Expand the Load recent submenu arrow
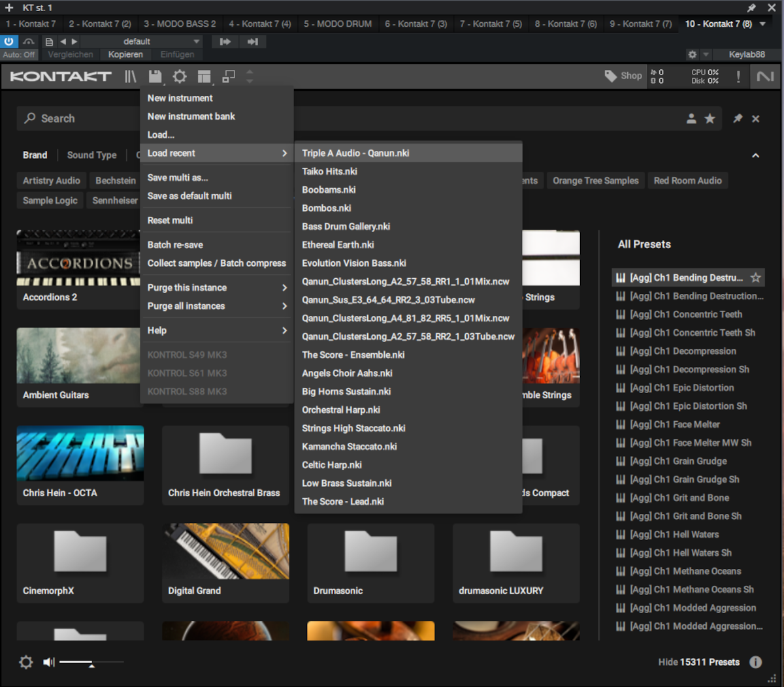 pyautogui.click(x=284, y=153)
